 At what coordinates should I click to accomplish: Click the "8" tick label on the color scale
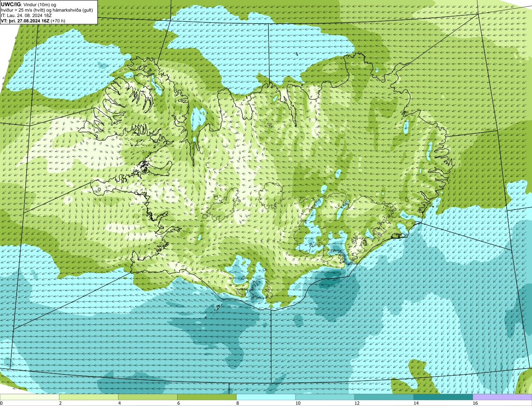(238, 403)
